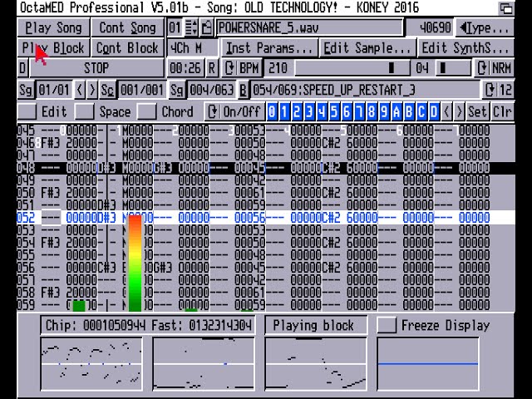Click the Sg song selector button
This screenshot has width=532, height=399.
coord(26,90)
